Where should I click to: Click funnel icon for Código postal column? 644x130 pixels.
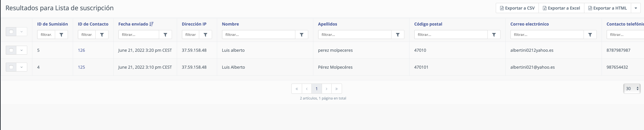[494, 35]
